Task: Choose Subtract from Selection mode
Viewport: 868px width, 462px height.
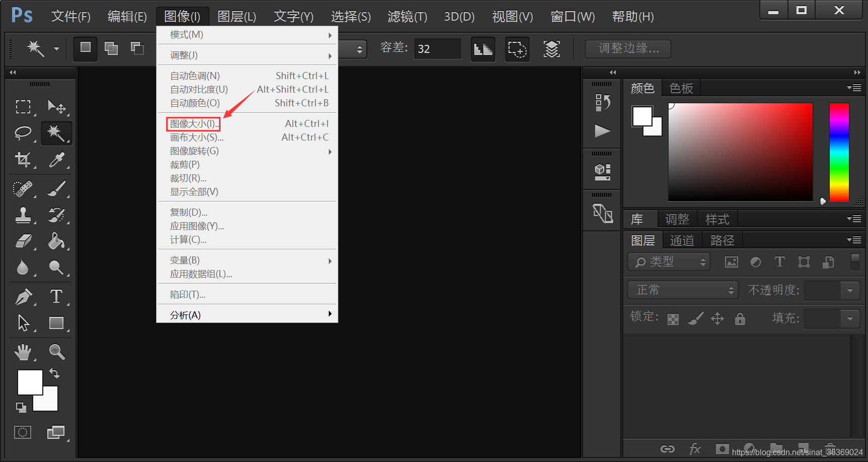Action: [137, 48]
